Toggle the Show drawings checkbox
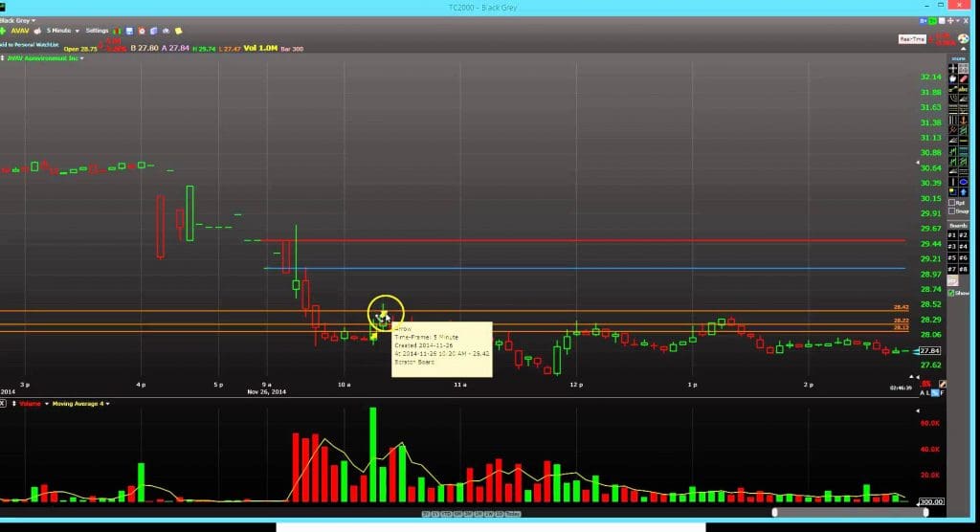Viewport: 980px width, 532px height. coord(952,293)
